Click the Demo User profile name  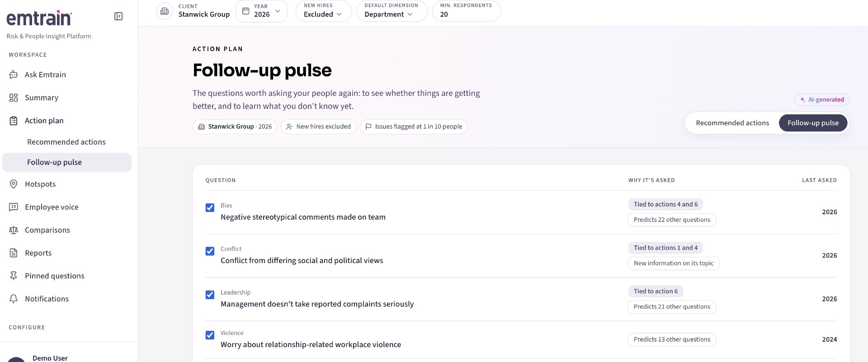click(x=50, y=358)
